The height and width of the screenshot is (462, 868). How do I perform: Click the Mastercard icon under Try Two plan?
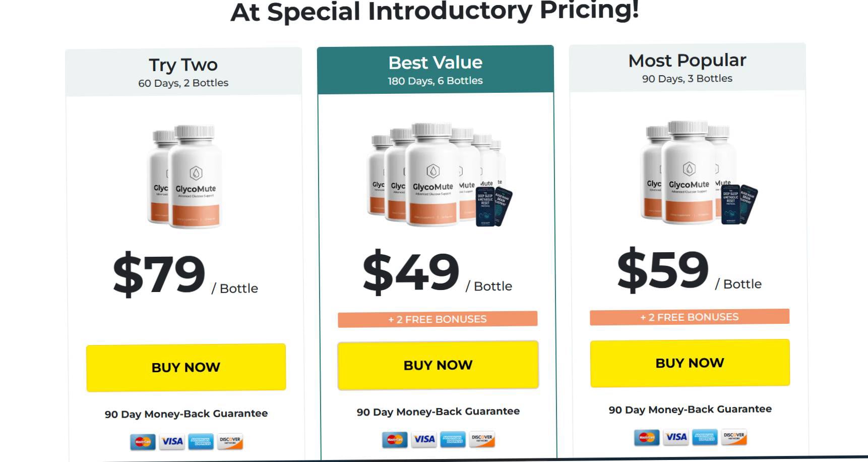pyautogui.click(x=143, y=441)
